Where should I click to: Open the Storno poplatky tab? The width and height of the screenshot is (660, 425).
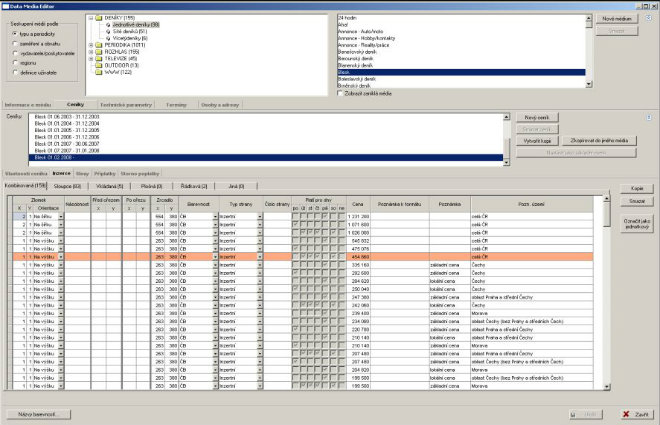[x=140, y=173]
